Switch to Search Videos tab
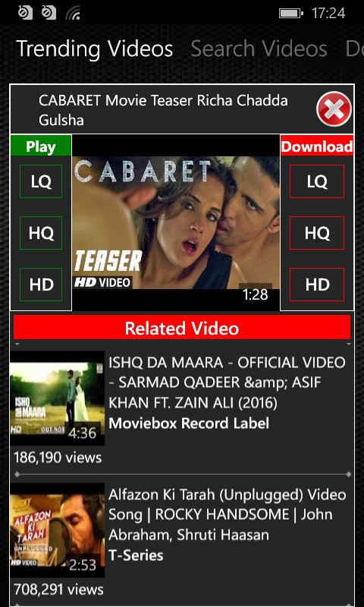 (x=259, y=49)
